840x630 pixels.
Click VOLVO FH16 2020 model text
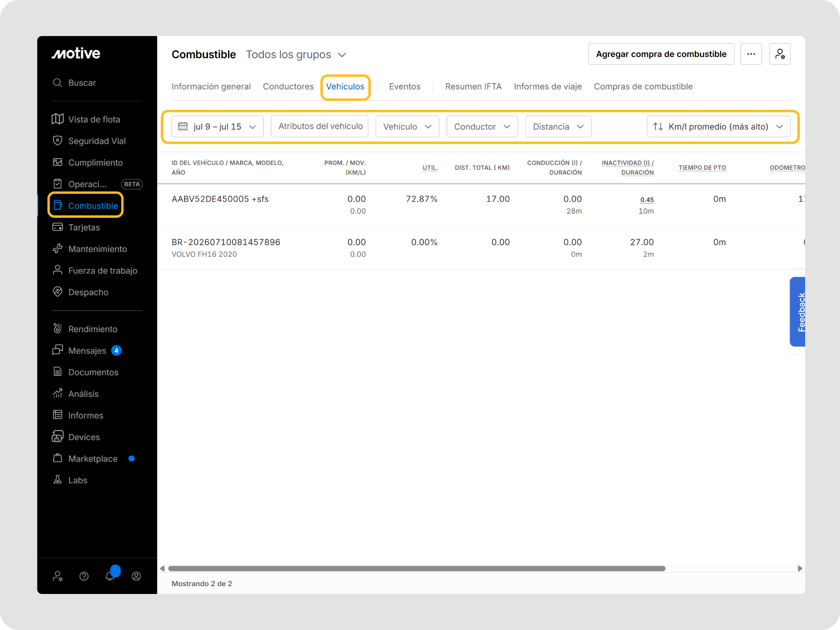(204, 254)
